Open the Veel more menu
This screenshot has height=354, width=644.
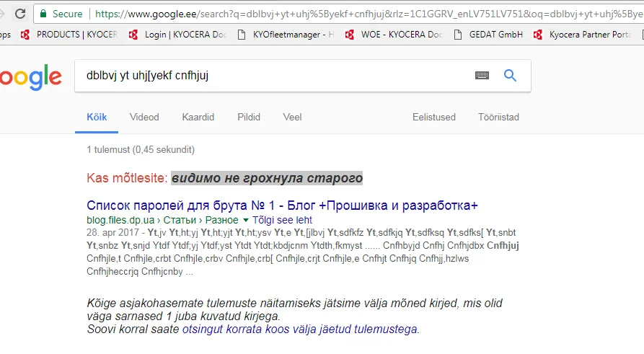292,117
